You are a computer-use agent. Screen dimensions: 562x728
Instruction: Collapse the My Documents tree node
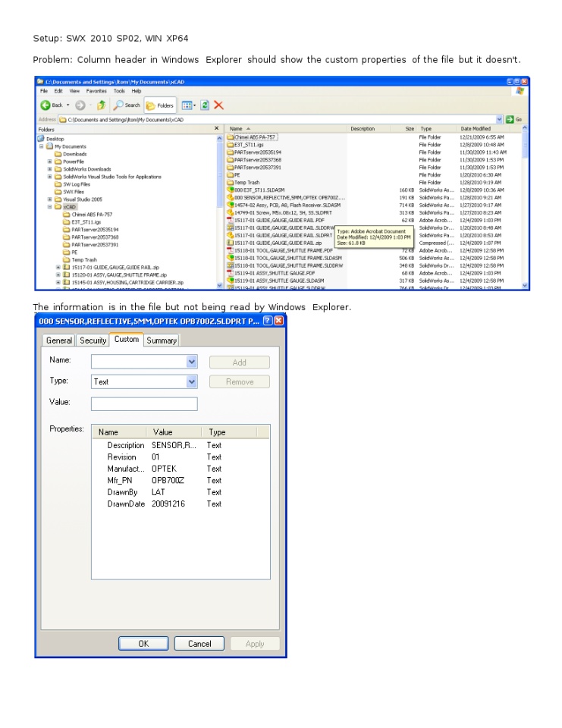(x=42, y=146)
